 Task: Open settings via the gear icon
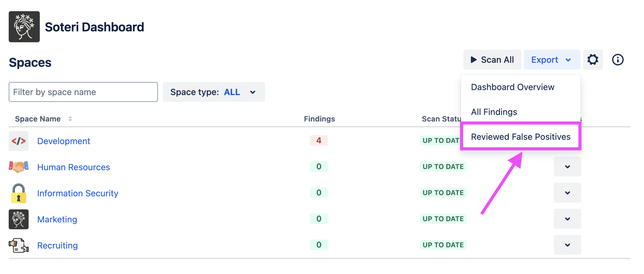point(593,60)
